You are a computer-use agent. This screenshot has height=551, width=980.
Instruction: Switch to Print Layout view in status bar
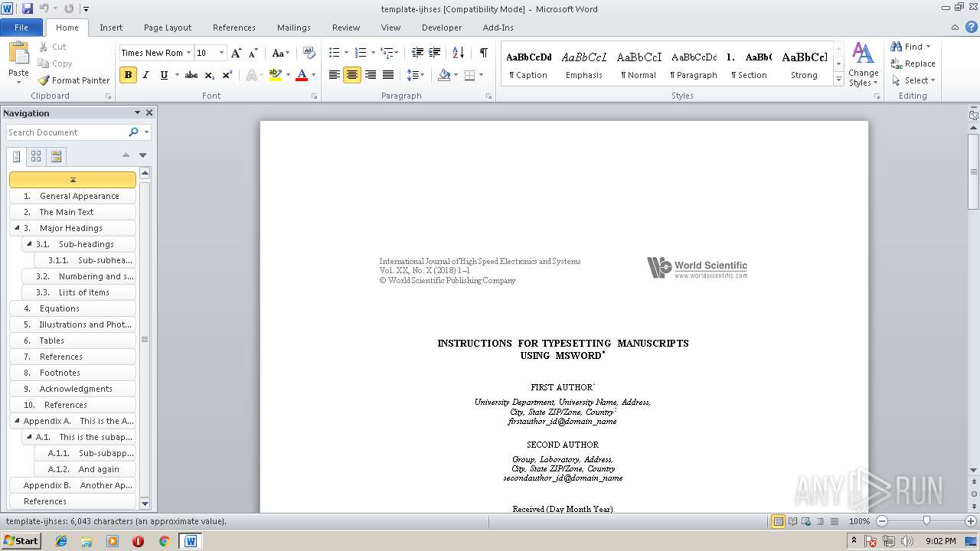click(x=779, y=521)
